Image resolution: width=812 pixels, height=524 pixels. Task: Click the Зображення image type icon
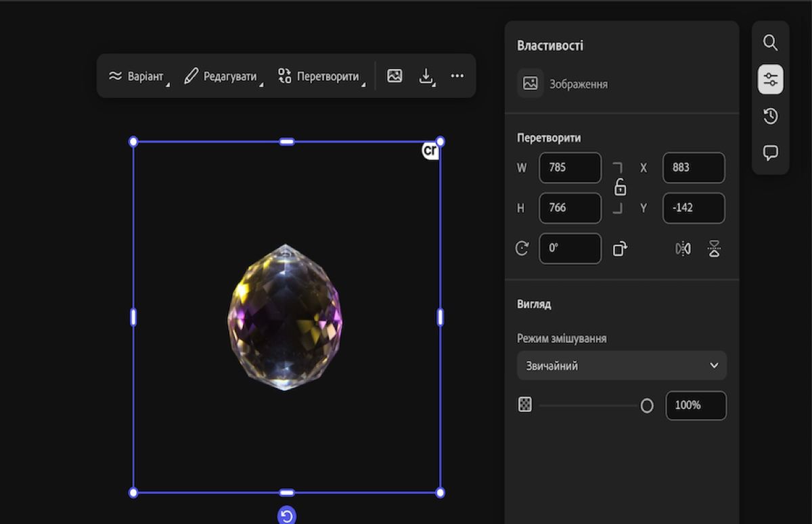tap(531, 83)
